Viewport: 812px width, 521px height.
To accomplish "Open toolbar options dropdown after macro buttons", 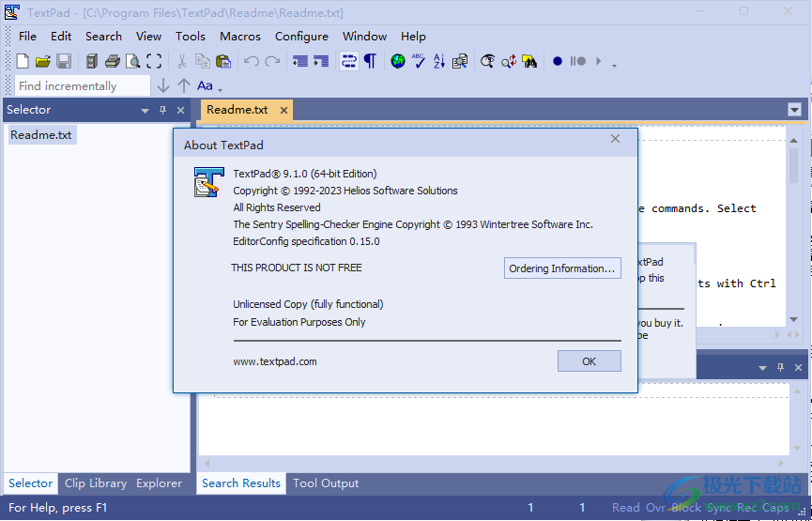I will point(614,66).
